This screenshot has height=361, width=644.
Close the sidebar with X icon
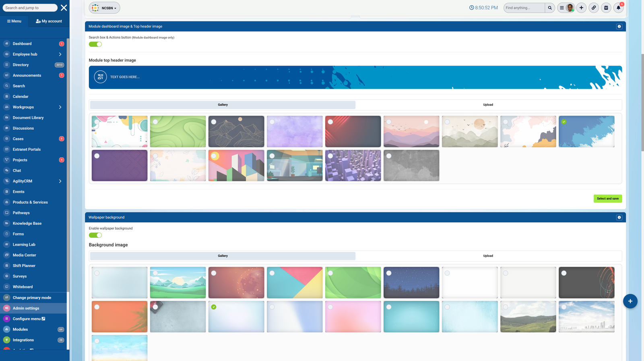pyautogui.click(x=64, y=8)
